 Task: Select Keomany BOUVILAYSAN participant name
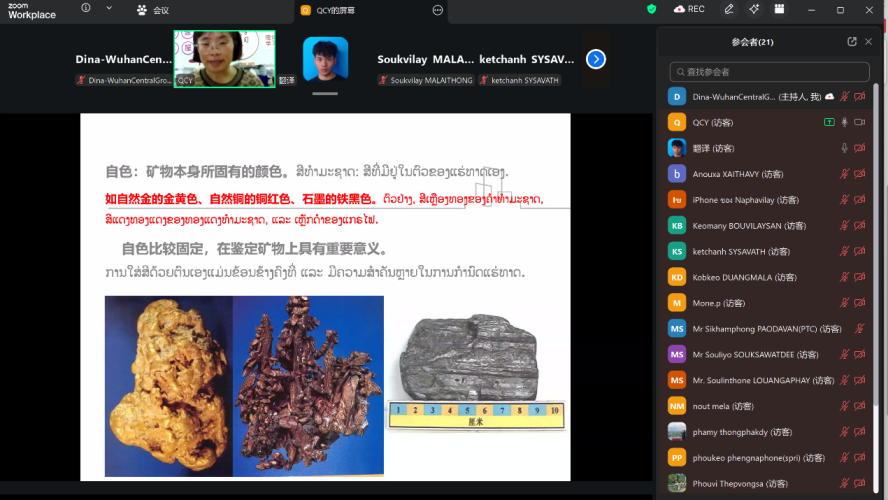pos(749,225)
